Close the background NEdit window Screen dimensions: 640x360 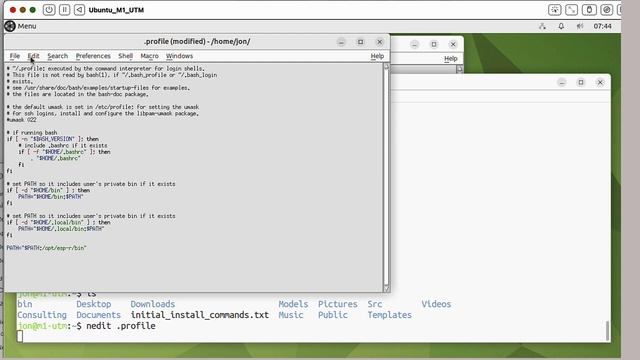(453, 44)
